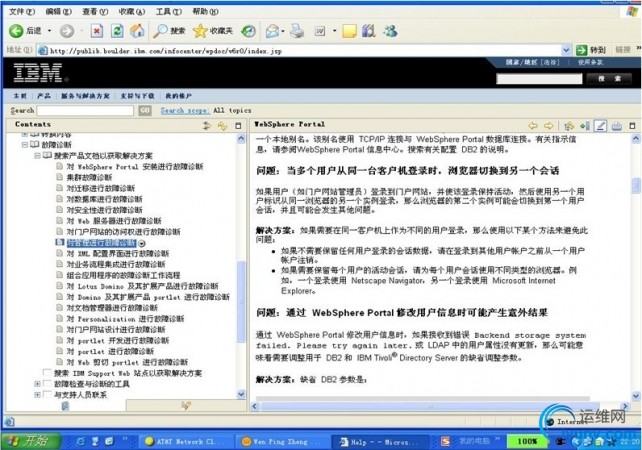The width and height of the screenshot is (642, 450).
Task: Maximize the WebSphere Portal content pane
Action: (x=633, y=126)
